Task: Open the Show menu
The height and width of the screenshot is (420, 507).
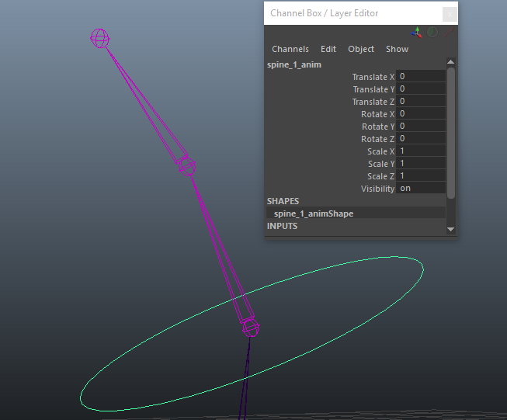Action: click(397, 49)
